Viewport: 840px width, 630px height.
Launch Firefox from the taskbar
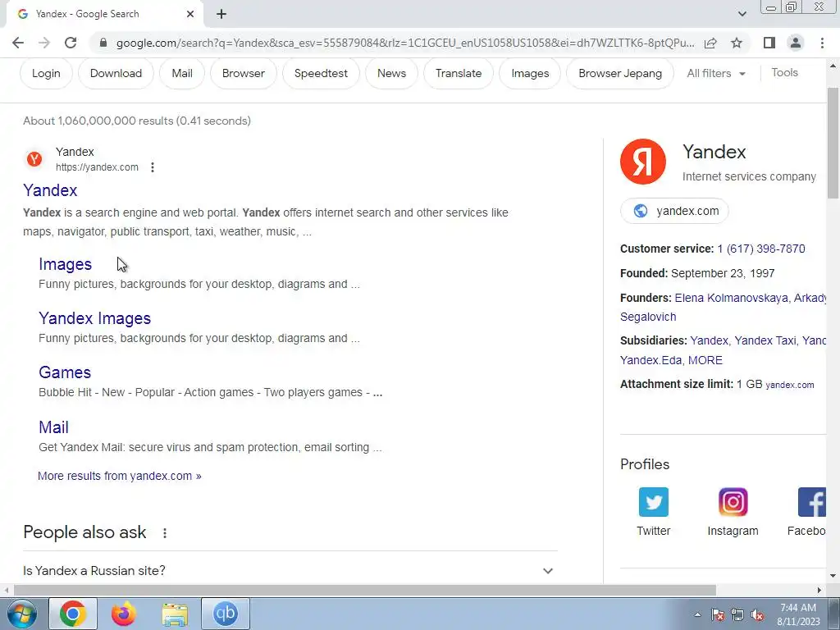pyautogui.click(x=124, y=614)
